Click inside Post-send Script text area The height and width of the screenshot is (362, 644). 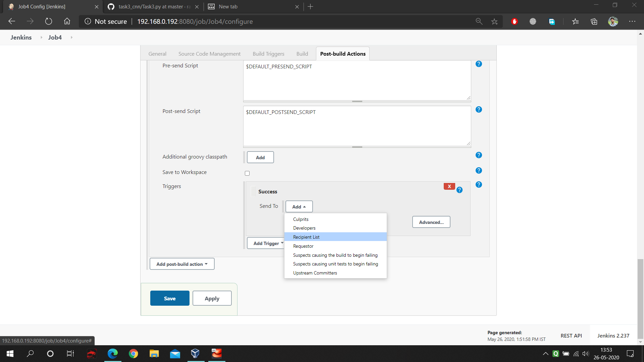tap(357, 127)
